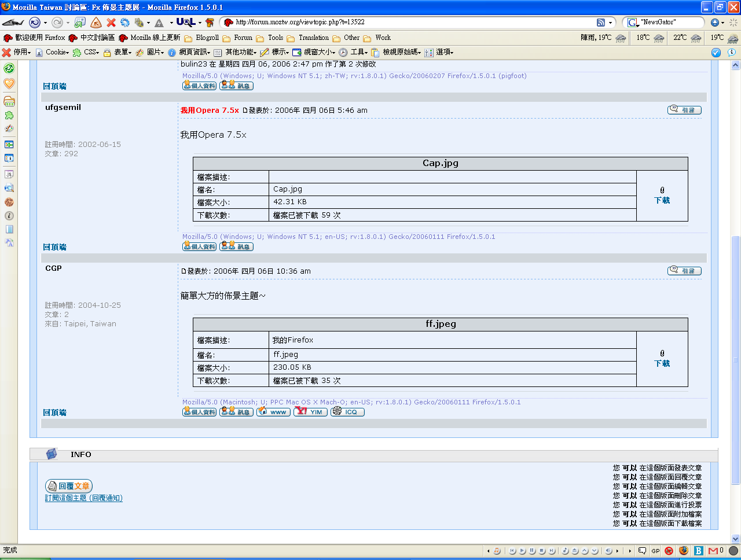Toggle the Adblock icon in status bar
Image resolution: width=741 pixels, height=560 pixels.
tap(669, 551)
